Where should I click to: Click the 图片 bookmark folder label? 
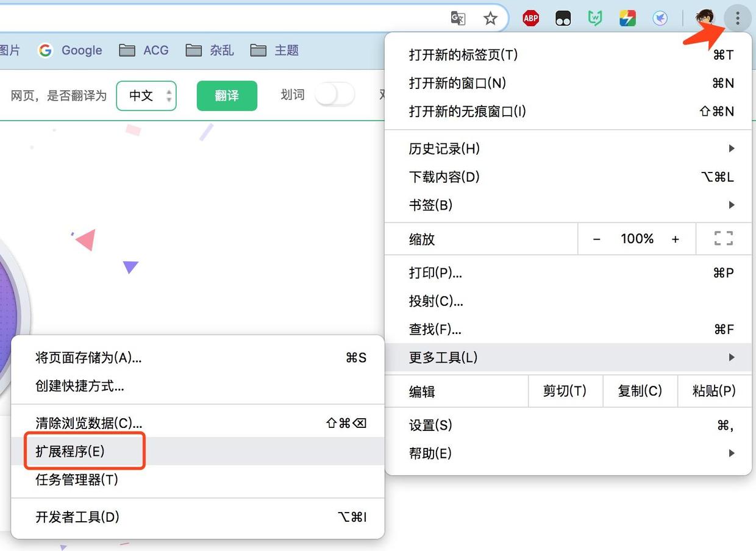pos(9,51)
